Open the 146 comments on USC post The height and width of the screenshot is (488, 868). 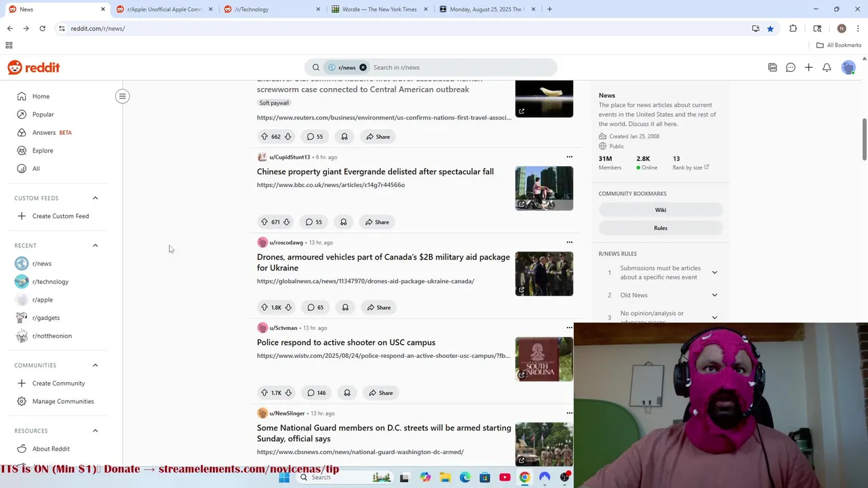point(316,392)
